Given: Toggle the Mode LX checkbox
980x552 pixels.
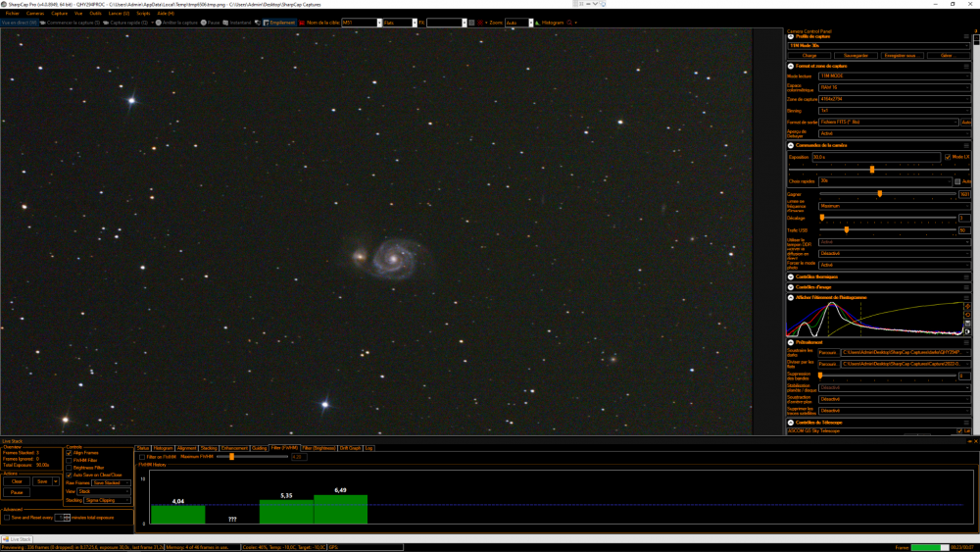Looking at the screenshot, I should (948, 157).
